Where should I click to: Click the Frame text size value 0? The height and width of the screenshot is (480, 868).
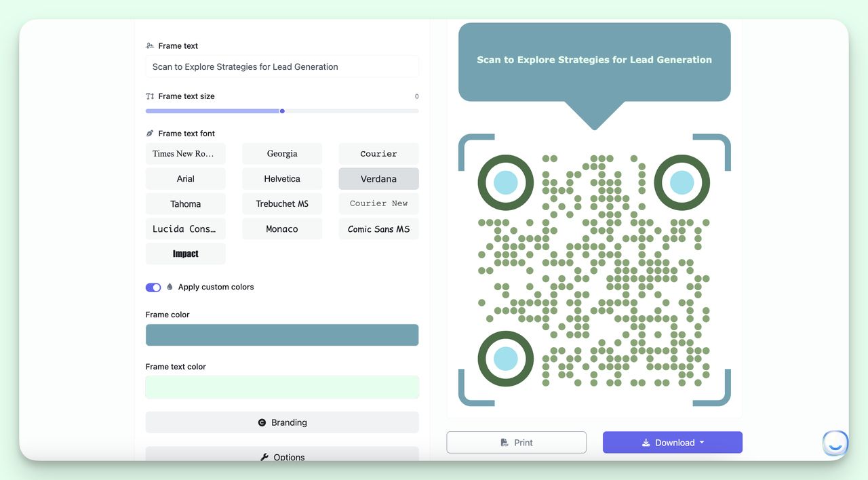tap(416, 97)
